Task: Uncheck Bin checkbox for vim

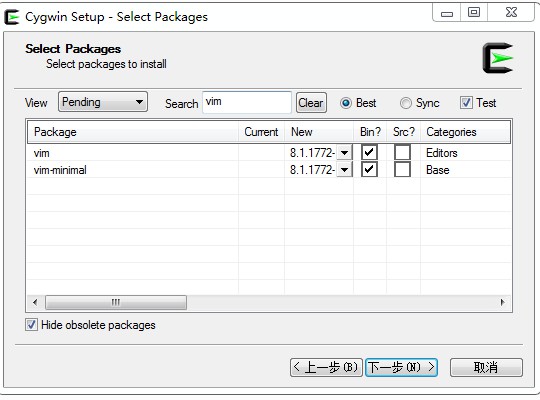Action: coord(369,152)
